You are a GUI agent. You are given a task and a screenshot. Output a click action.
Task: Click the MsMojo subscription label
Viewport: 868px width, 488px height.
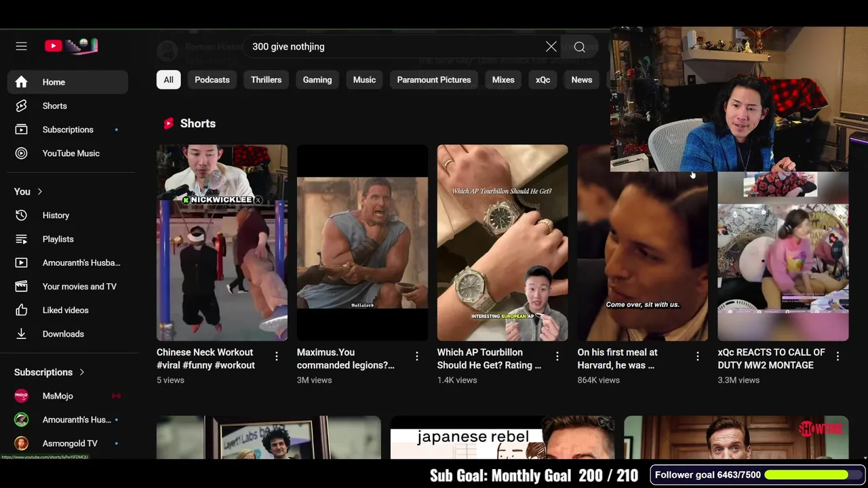point(58,396)
